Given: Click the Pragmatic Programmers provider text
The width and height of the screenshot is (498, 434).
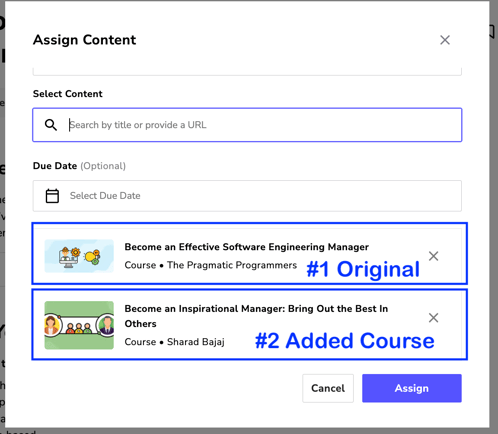Looking at the screenshot, I should tap(232, 265).
